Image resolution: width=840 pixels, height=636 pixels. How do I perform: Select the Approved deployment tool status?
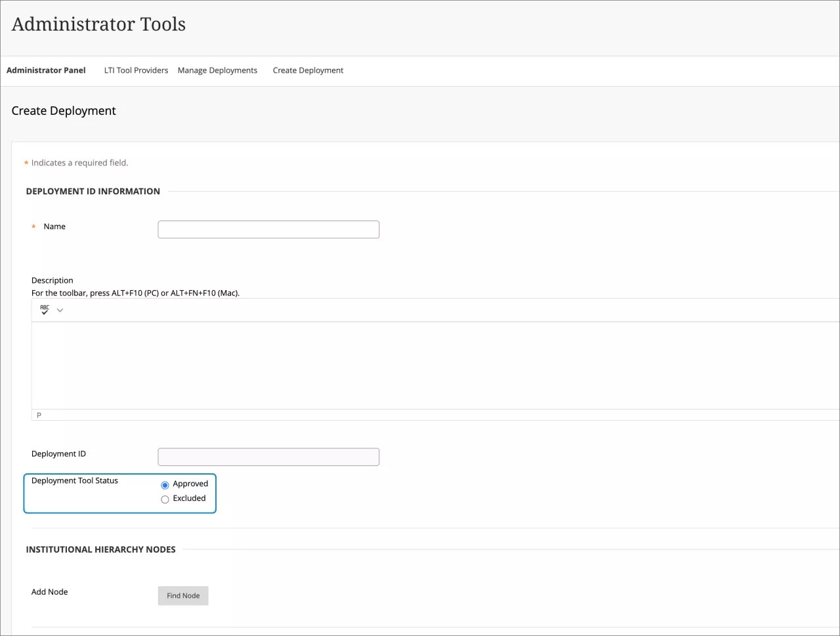(165, 484)
